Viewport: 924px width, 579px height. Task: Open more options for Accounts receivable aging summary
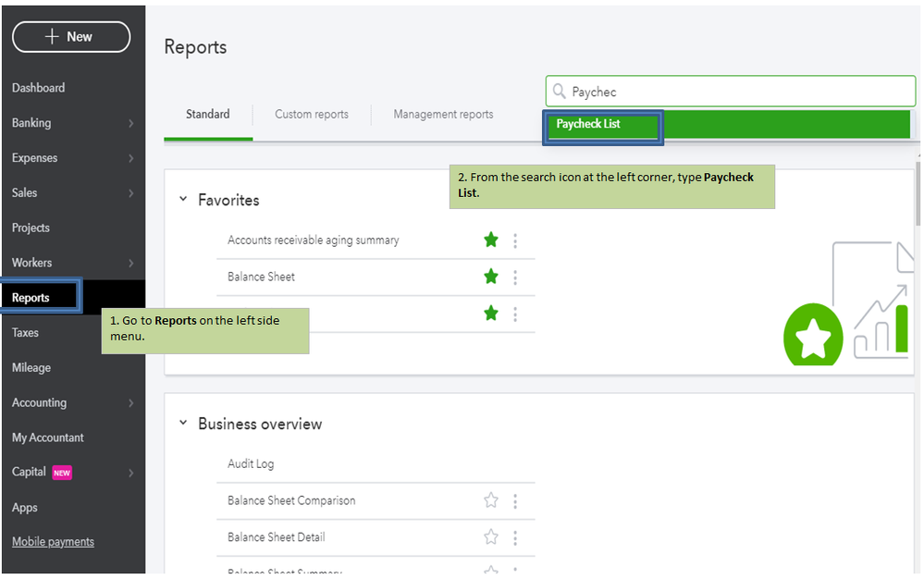click(x=515, y=240)
